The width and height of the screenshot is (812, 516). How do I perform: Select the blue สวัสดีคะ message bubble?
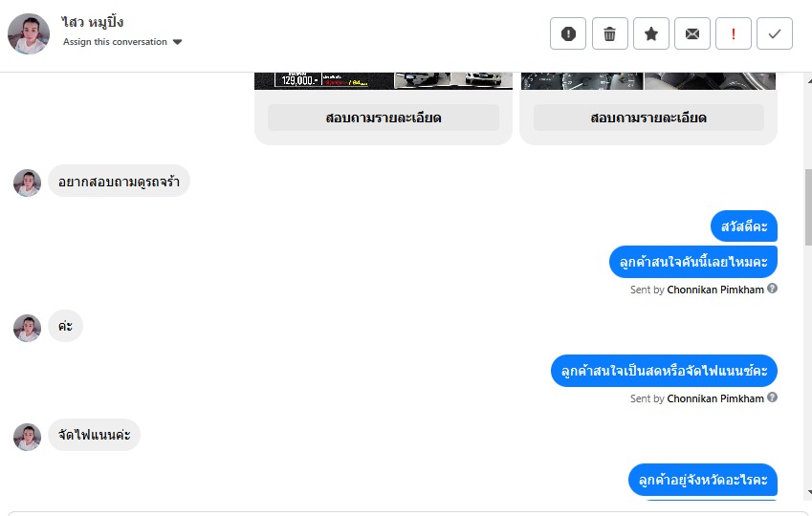[x=744, y=226]
